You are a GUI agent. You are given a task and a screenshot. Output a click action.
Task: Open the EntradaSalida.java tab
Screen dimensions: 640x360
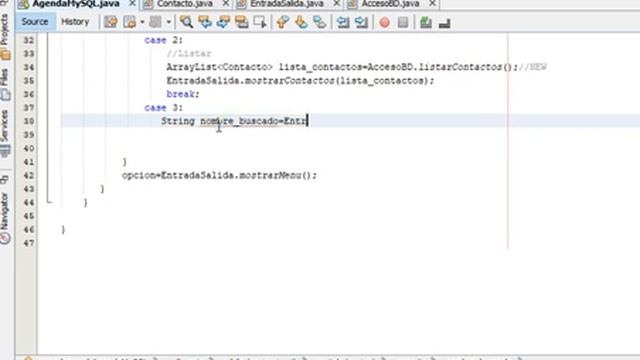(x=287, y=4)
